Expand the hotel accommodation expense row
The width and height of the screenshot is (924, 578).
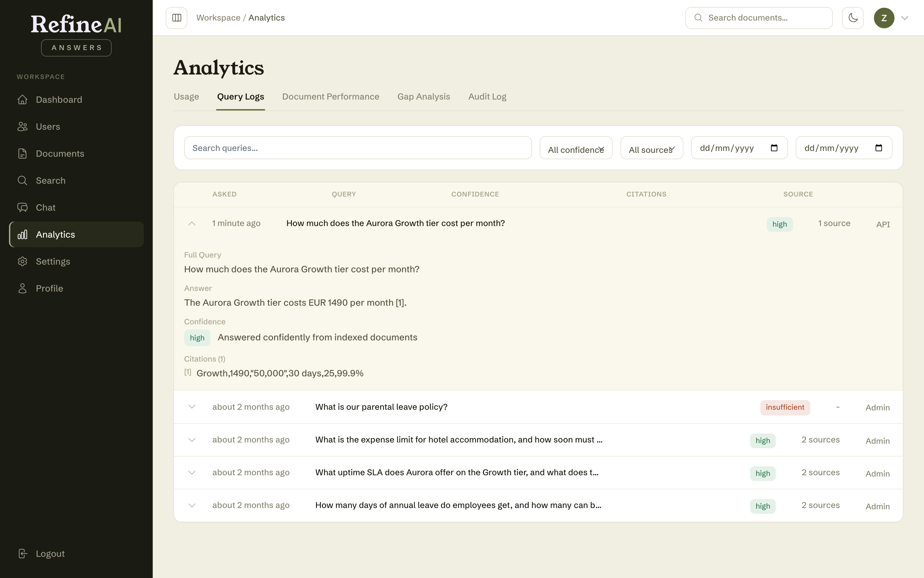(x=192, y=440)
